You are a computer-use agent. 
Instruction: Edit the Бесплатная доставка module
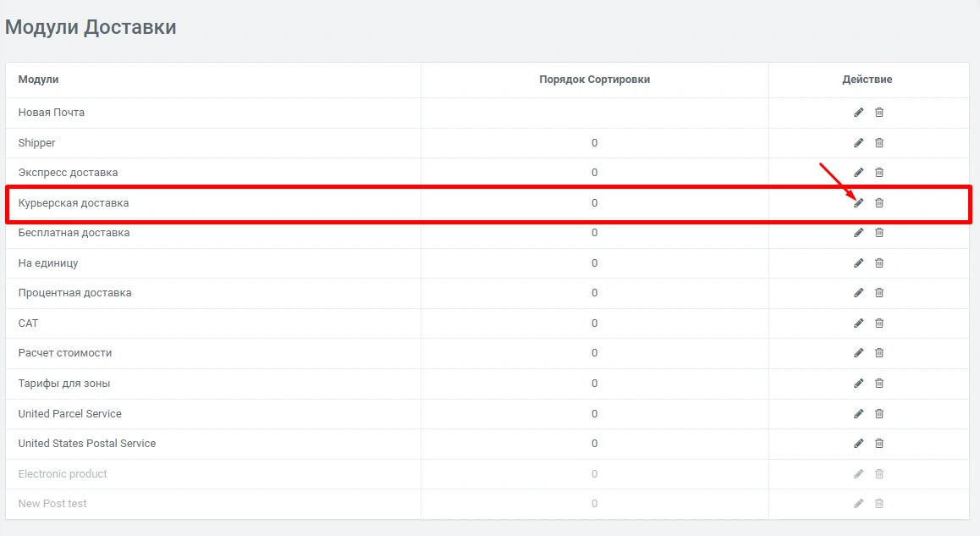[x=858, y=233]
